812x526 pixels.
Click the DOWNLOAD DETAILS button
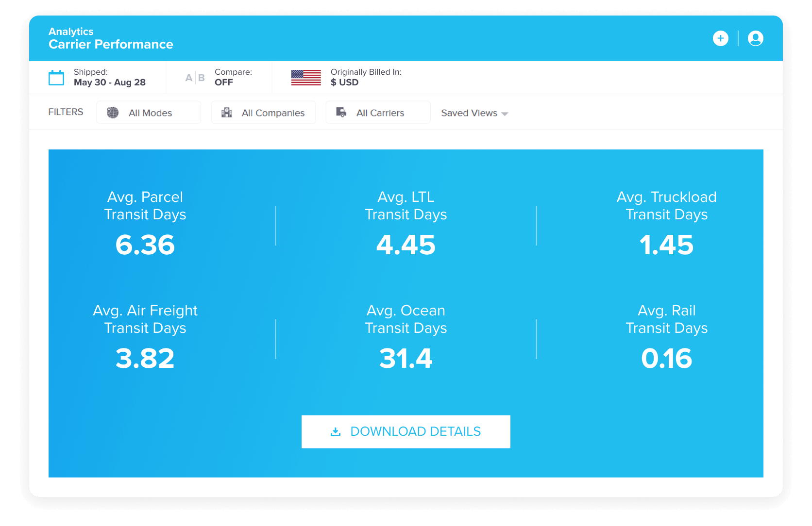pos(406,432)
